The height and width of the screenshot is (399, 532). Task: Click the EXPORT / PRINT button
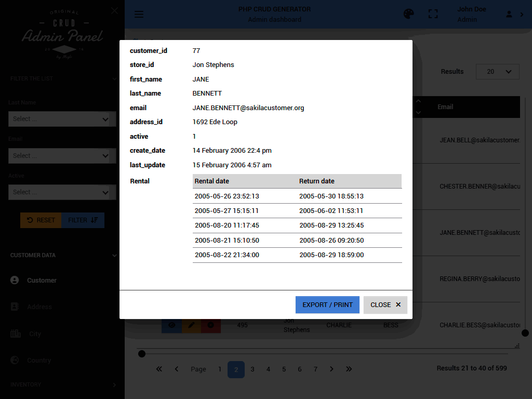327,305
